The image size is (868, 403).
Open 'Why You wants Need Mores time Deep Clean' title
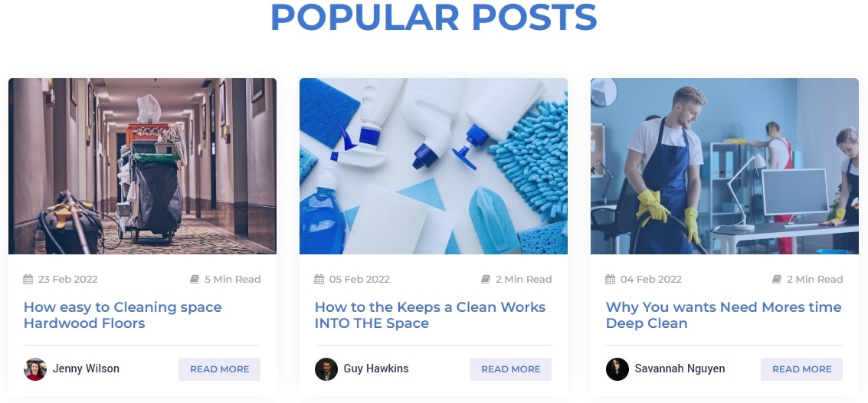[723, 315]
